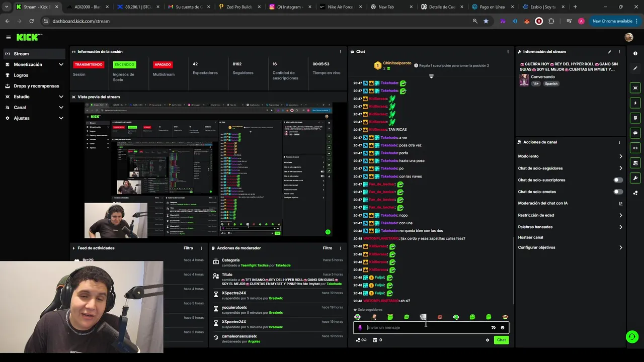This screenshot has height=362, width=644.
Task: Open Moderación del chat con IA external link
Action: 620,204
